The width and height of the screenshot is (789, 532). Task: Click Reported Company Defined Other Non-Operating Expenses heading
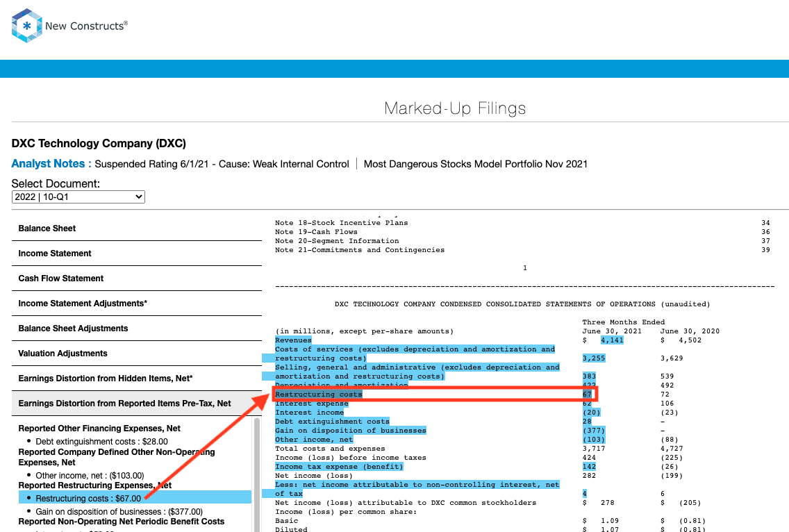point(117,457)
